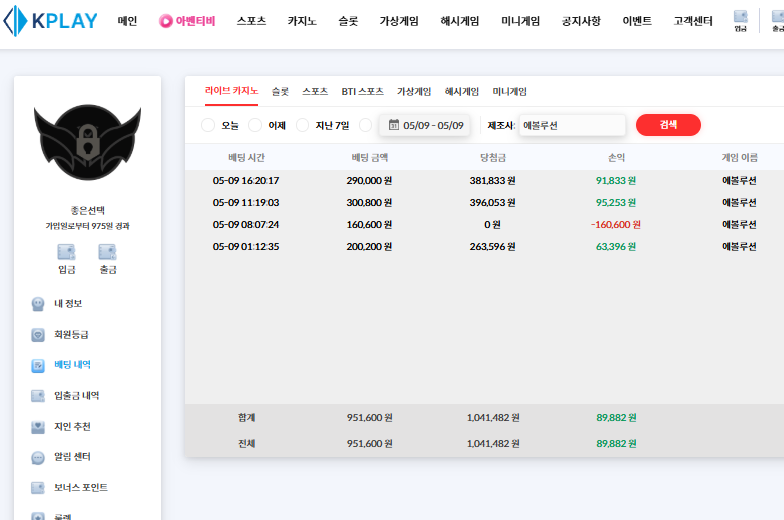Screen dimensions: 784x520
Task: Click the 합계 total row label
Action: pyautogui.click(x=246, y=418)
